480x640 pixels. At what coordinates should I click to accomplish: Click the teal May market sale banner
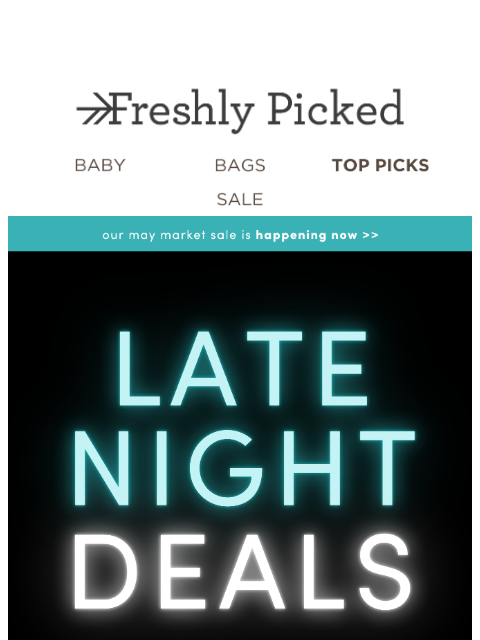240,234
